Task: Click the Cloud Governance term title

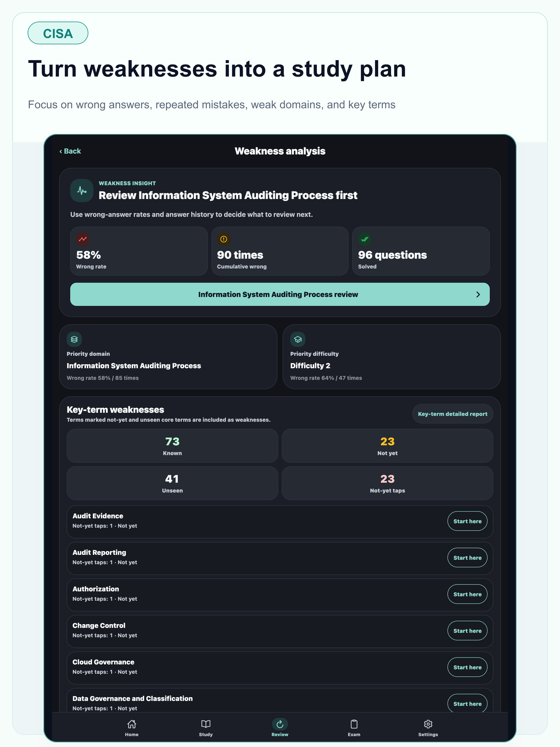Action: click(x=103, y=662)
